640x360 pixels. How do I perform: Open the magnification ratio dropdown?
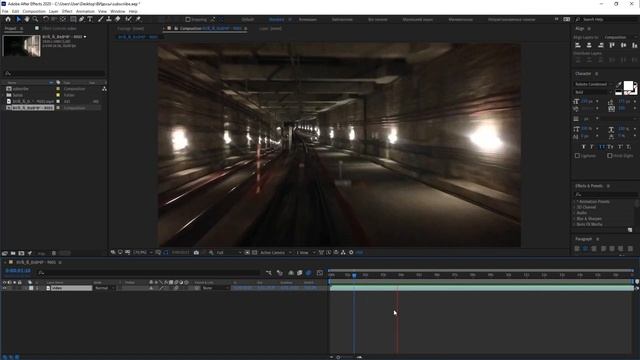[x=142, y=253]
